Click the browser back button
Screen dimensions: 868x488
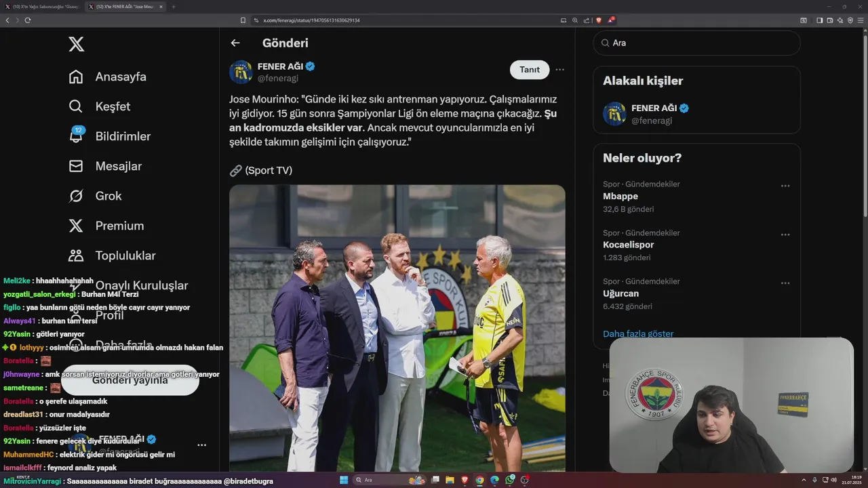(7, 20)
